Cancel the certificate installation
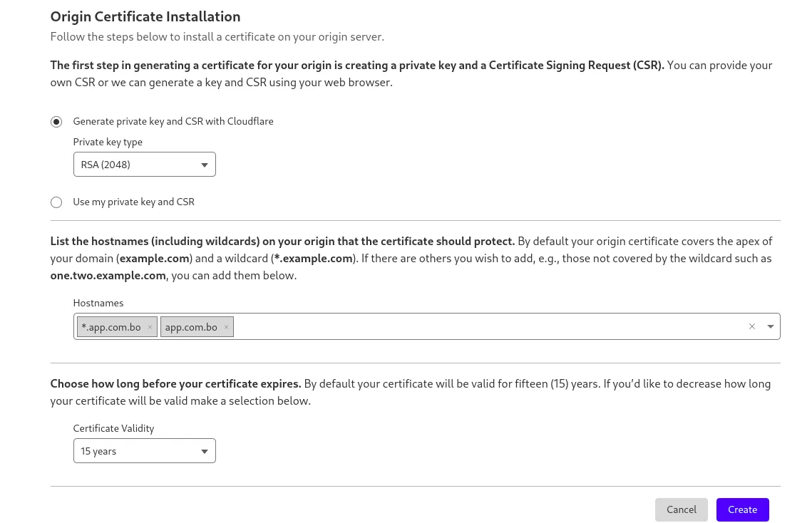Screen dimensions: 812x523 [x=682, y=510]
